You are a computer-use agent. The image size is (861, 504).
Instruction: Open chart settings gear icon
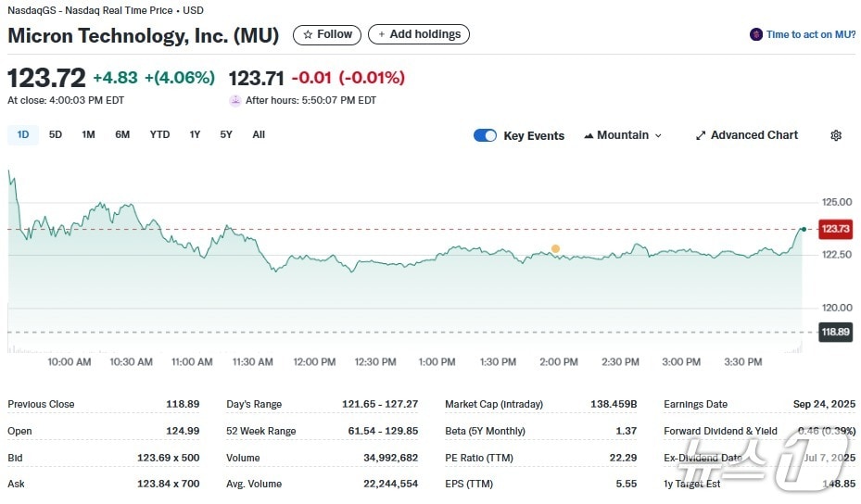836,135
